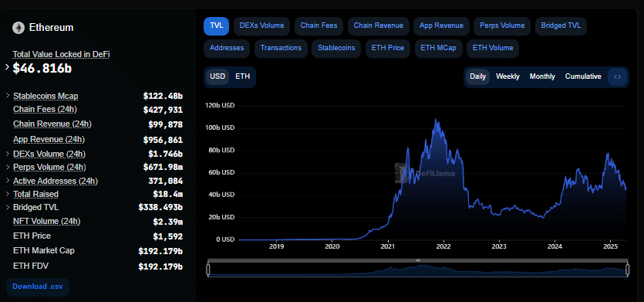Expand the Total Raised row

point(8,194)
